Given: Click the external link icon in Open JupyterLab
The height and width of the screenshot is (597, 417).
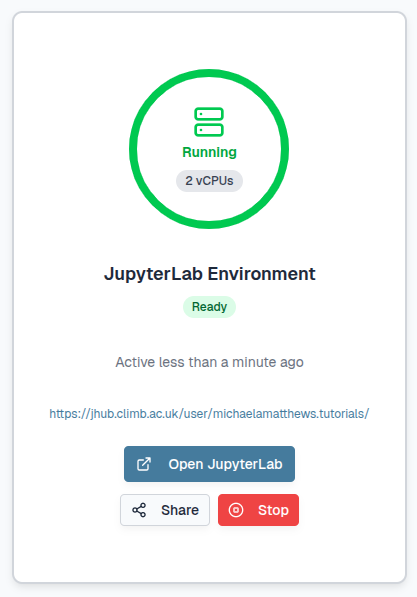Looking at the screenshot, I should tap(144, 464).
